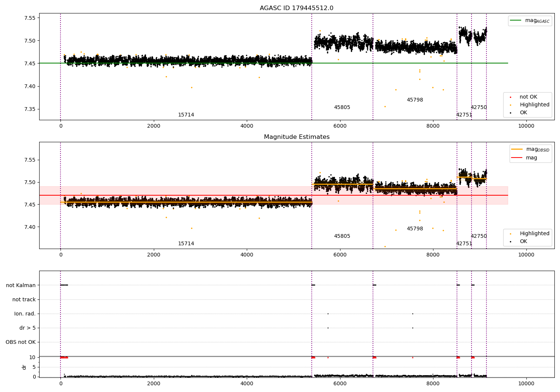This screenshot has width=560, height=392.
Task: Click the 'dr' axis label
Action: click(x=24, y=367)
